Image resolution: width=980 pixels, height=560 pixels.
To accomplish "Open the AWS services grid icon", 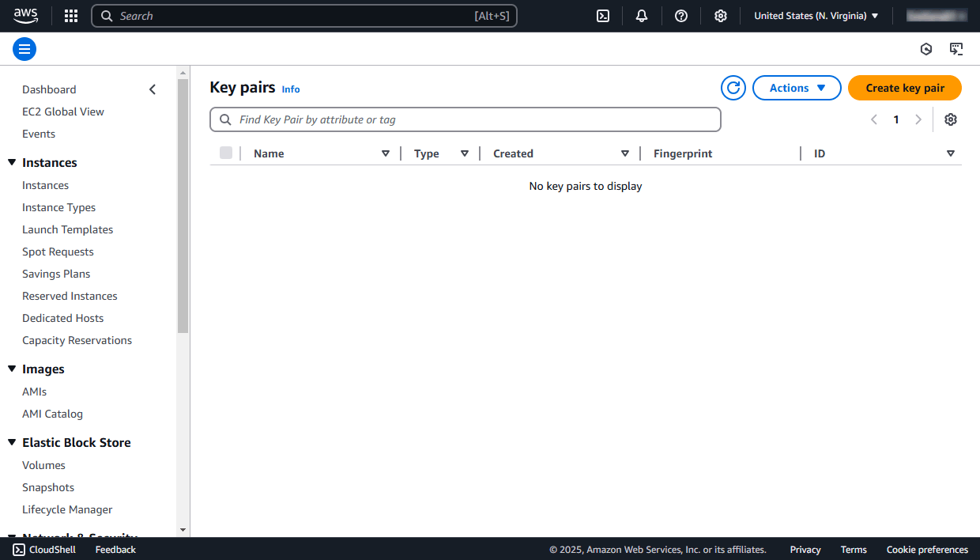I will click(x=70, y=16).
